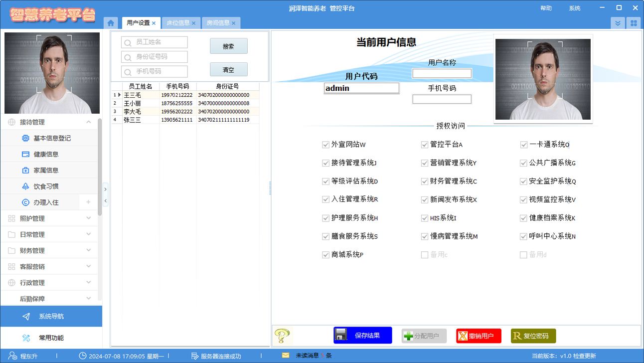Click the 保存结果 button

pos(362,336)
